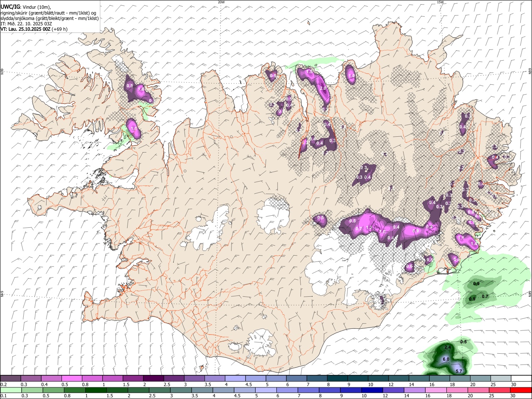Click the 20W longitude label
The height and width of the screenshot is (399, 532).
(x=221, y=2)
